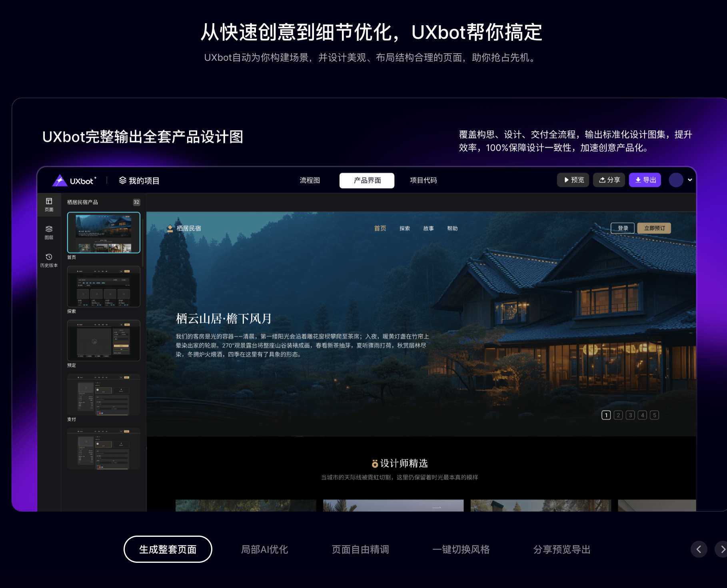This screenshot has height=588, width=727.
Task: Open 我的项目 with the layers icon
Action: pos(139,180)
